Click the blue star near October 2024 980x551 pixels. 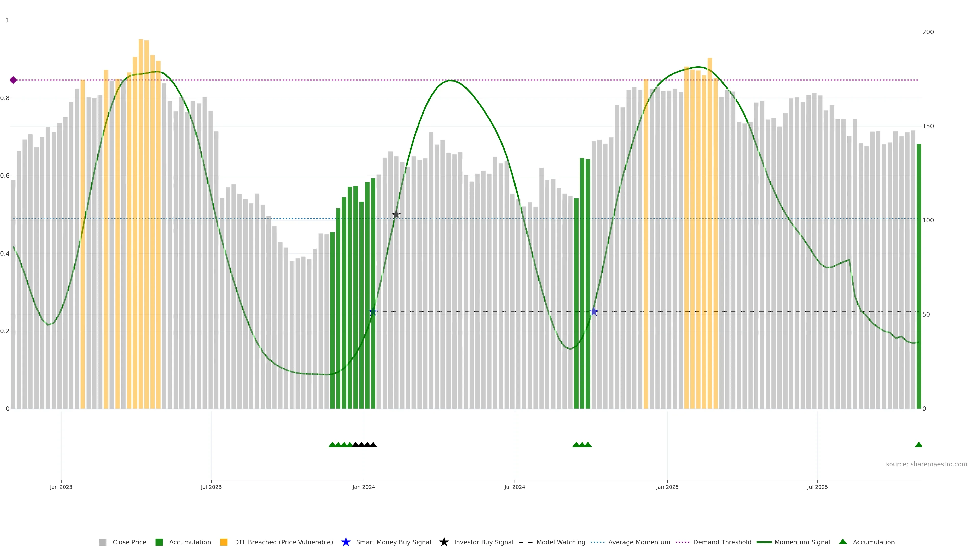click(x=593, y=312)
